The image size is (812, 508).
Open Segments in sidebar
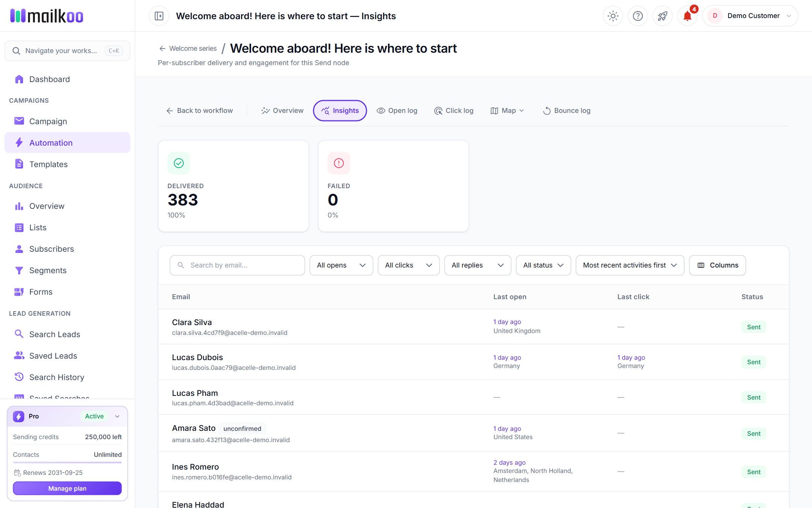67,270
